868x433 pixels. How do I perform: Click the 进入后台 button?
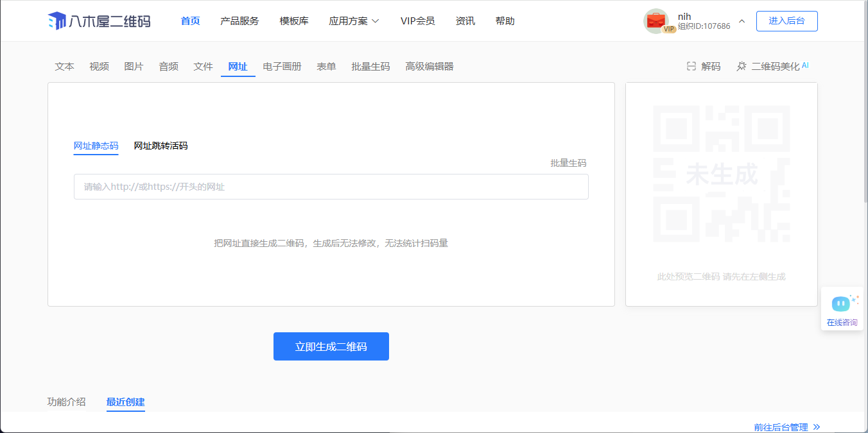click(786, 21)
